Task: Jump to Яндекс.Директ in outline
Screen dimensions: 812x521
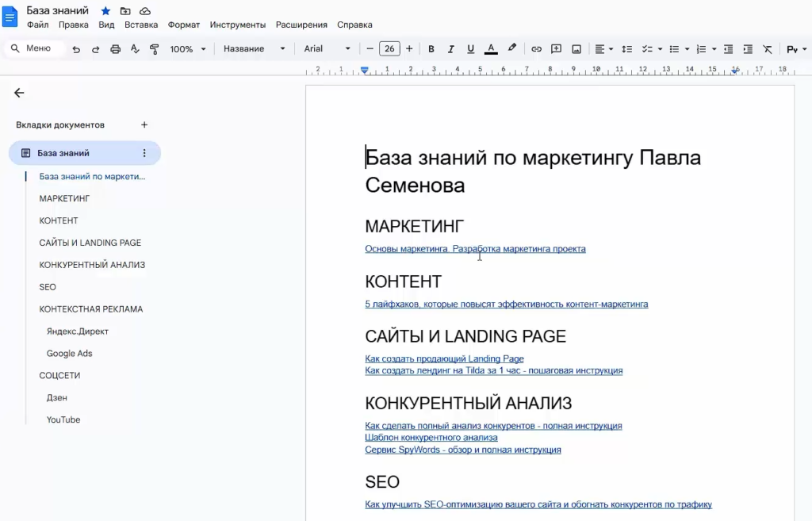Action: (78, 331)
